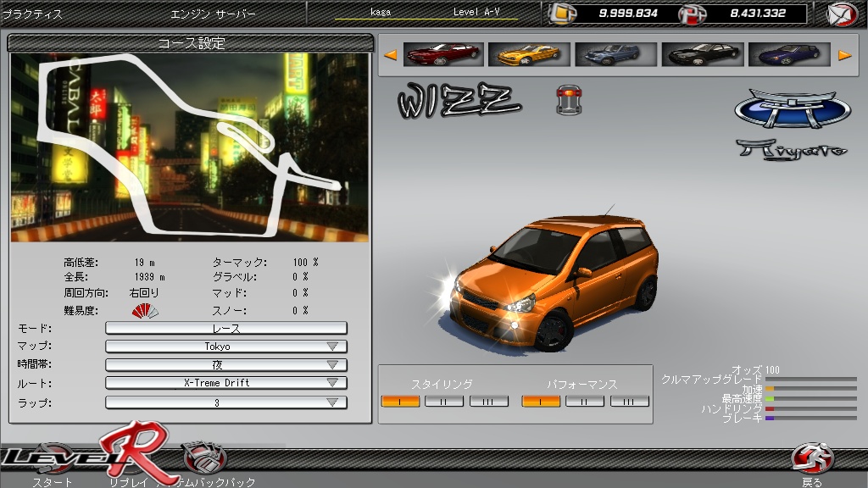Click the car top-view icon beside WIZZ

click(x=569, y=100)
